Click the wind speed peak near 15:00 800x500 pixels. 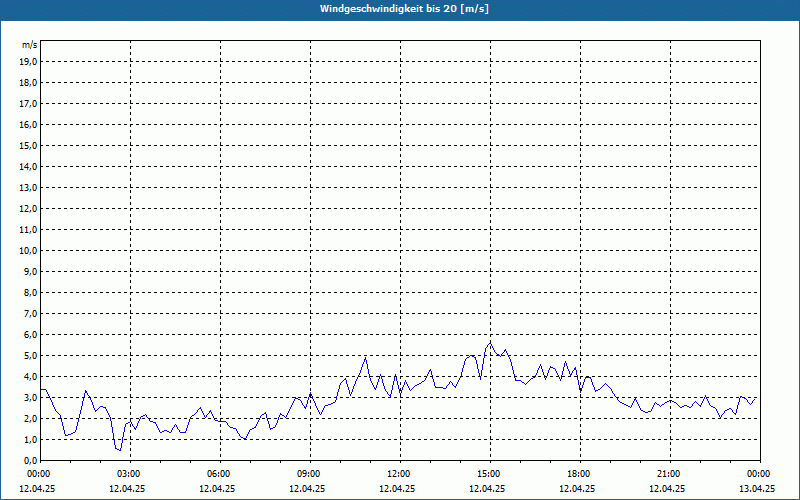(490, 342)
